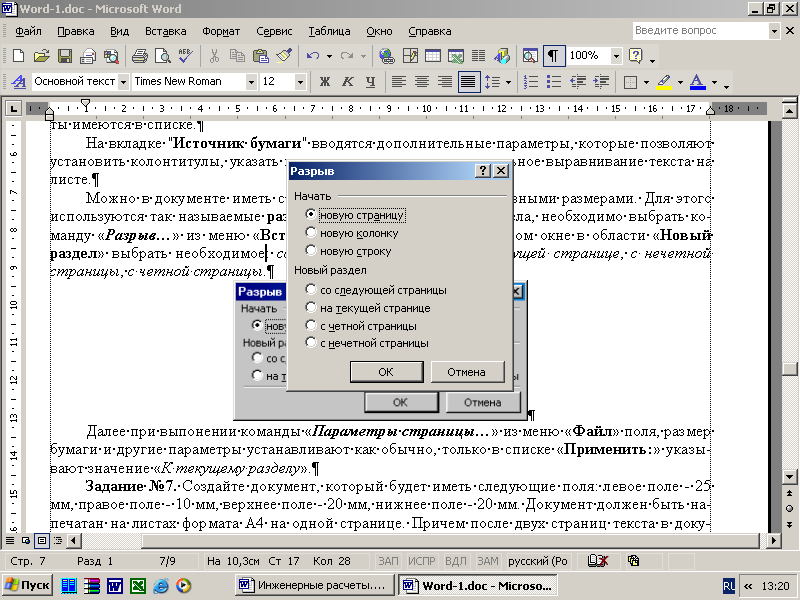Start a numbered list

click(x=531, y=82)
